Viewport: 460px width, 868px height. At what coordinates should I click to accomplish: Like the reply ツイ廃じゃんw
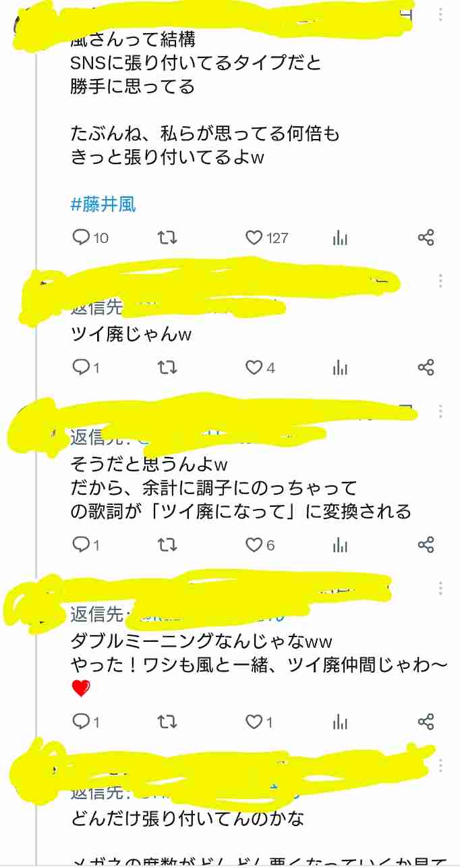(x=260, y=368)
